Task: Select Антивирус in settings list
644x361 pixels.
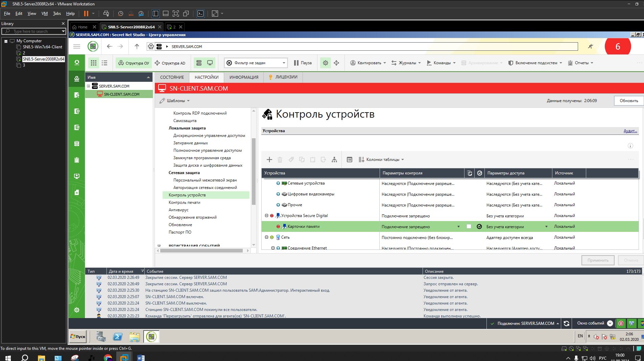Action: coord(178,210)
